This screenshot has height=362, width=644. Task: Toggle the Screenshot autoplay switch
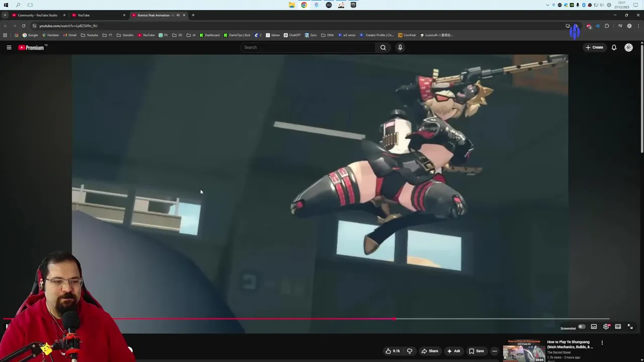click(x=582, y=327)
